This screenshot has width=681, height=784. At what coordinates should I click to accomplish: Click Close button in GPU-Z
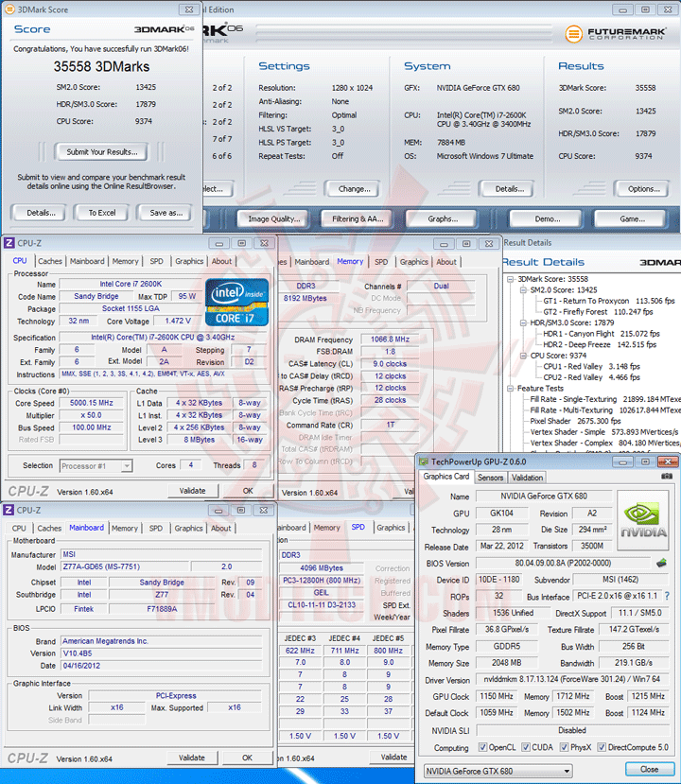[x=649, y=770]
